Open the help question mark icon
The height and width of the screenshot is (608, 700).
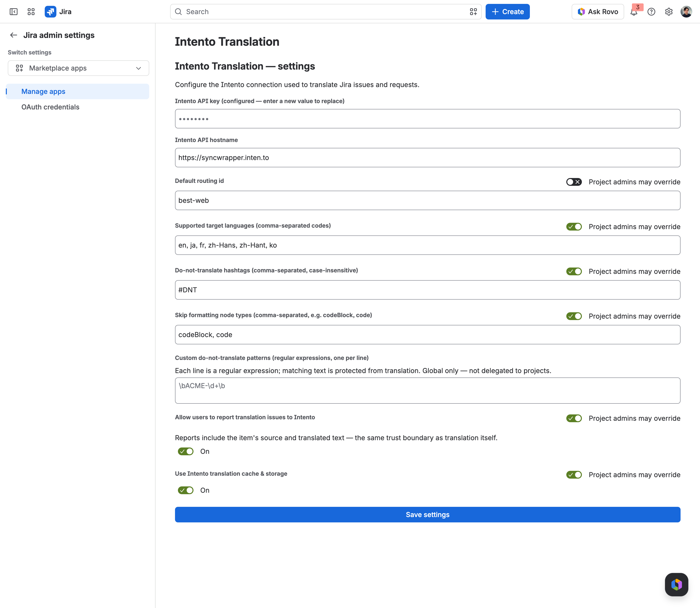pyautogui.click(x=651, y=12)
